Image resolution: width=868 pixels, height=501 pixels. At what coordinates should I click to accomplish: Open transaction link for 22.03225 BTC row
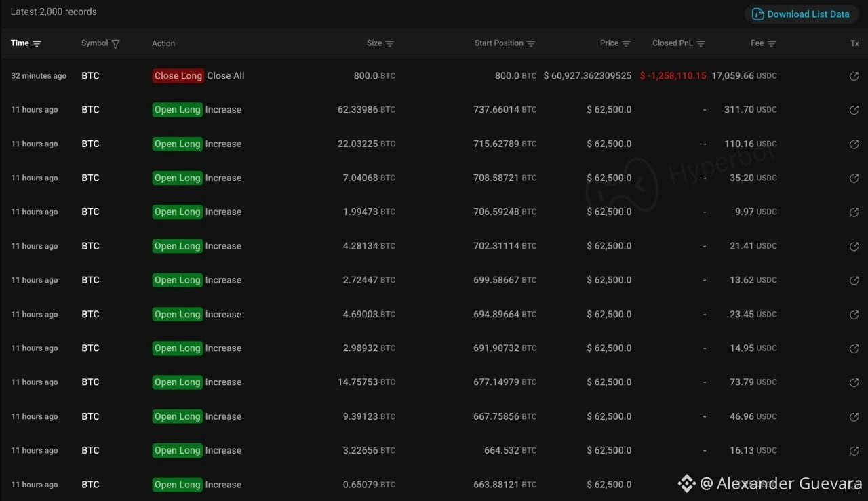[x=854, y=144]
